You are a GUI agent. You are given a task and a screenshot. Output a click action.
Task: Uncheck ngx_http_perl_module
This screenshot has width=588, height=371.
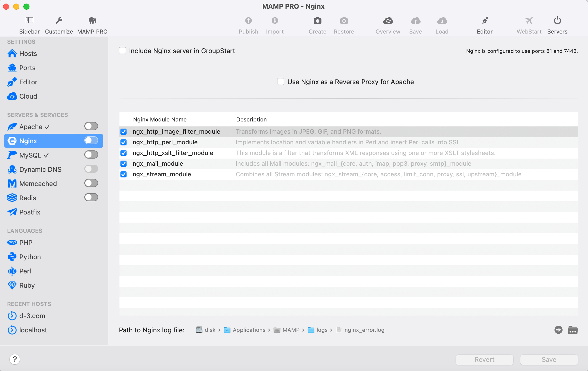click(x=123, y=142)
